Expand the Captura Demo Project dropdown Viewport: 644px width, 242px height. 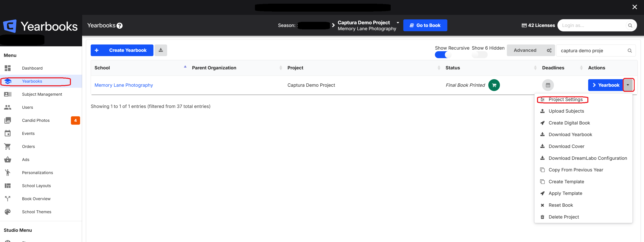tap(397, 22)
